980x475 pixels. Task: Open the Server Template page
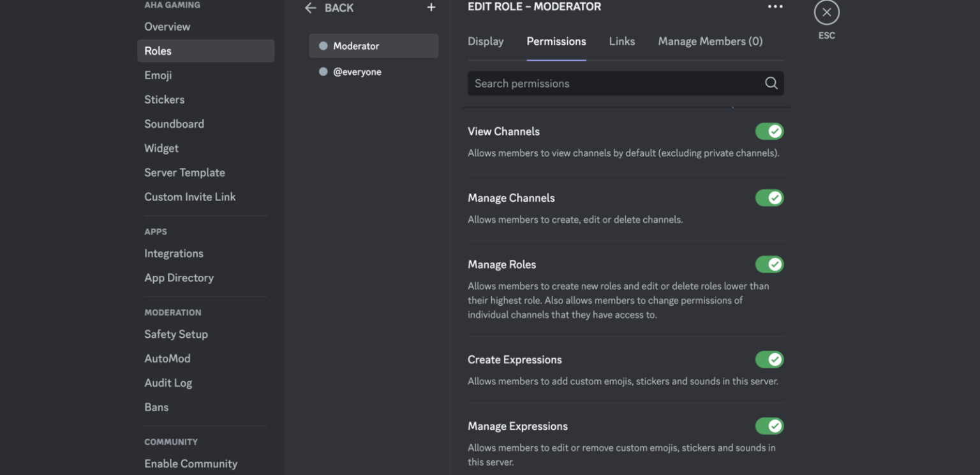pos(184,172)
